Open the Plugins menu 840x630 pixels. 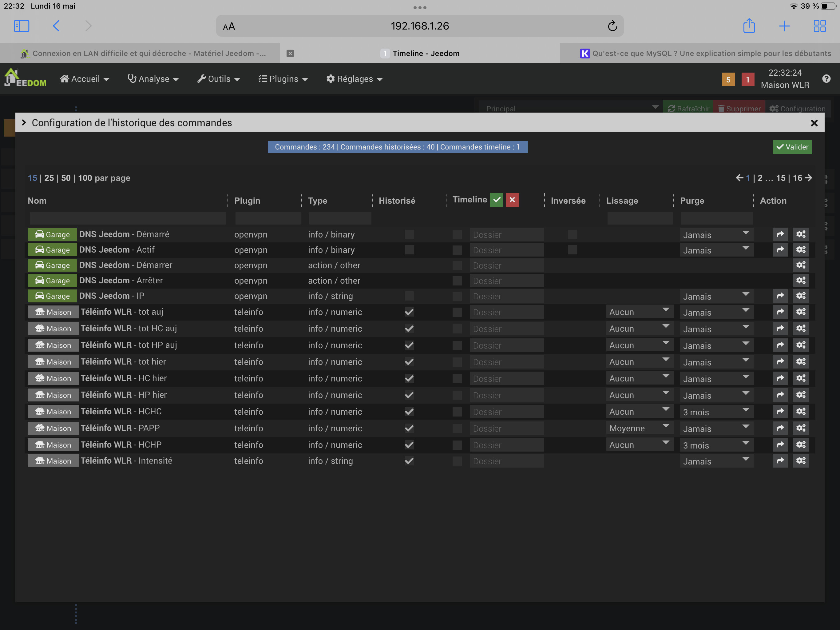coord(283,79)
